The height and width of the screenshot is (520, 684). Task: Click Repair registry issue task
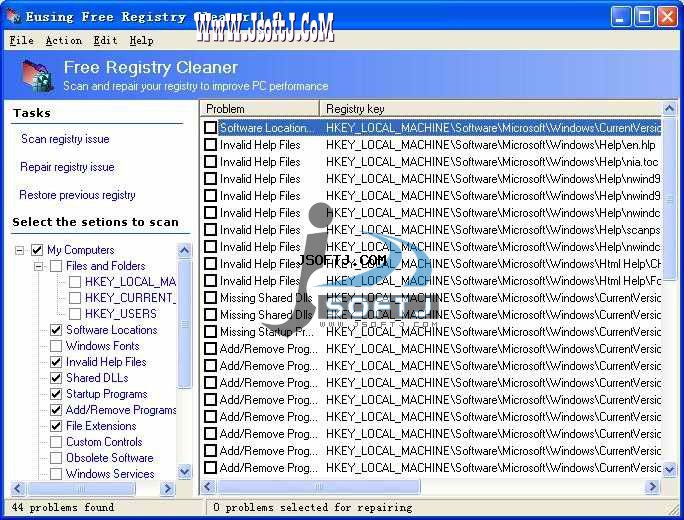click(67, 167)
